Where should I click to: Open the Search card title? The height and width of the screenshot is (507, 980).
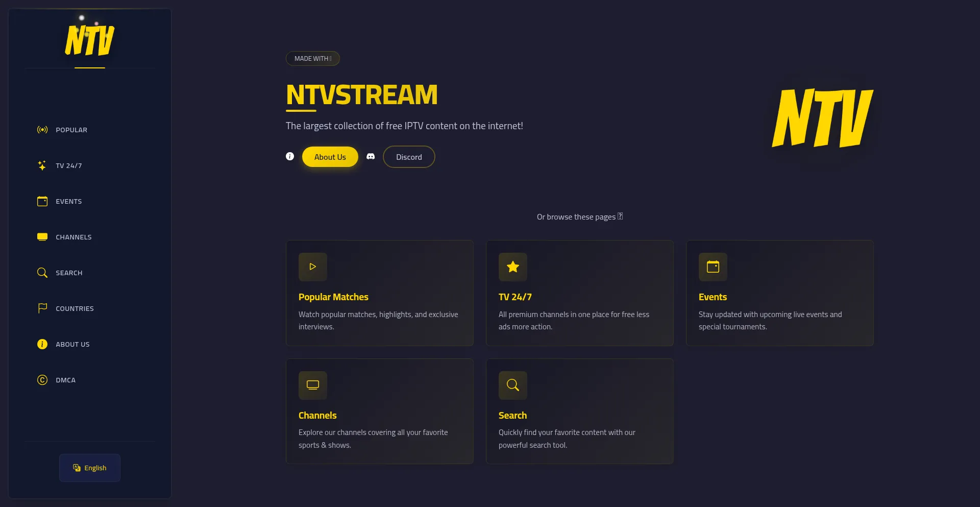coord(512,416)
